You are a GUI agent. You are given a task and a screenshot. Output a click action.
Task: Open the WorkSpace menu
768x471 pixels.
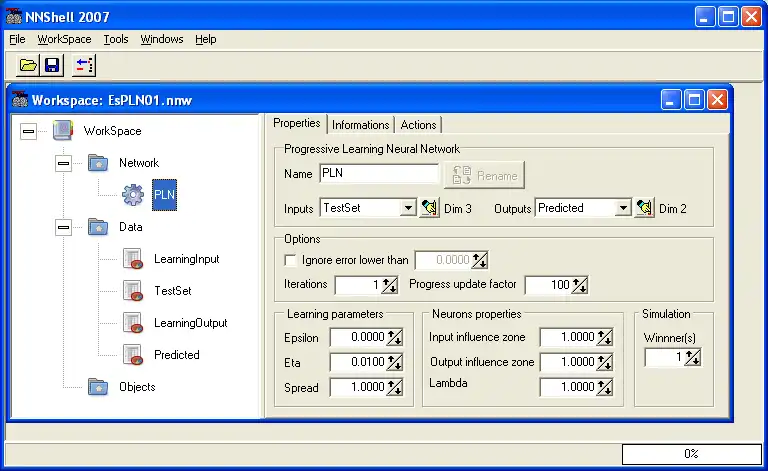[64, 39]
